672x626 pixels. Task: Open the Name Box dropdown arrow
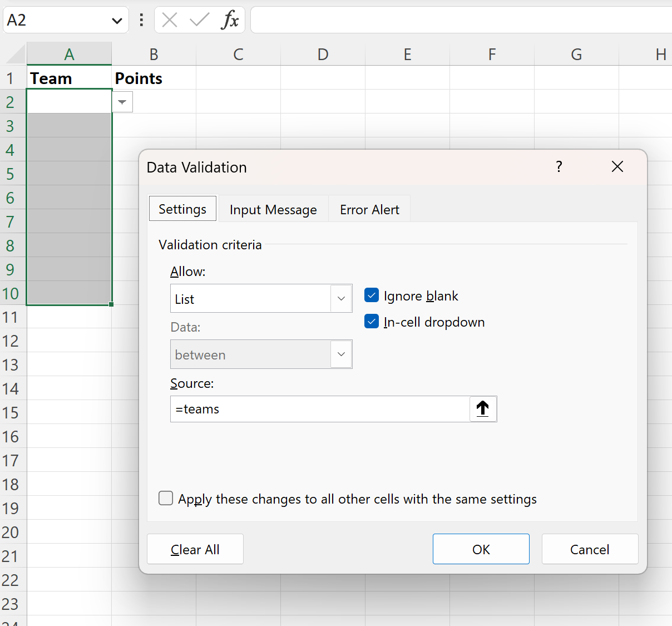point(116,20)
